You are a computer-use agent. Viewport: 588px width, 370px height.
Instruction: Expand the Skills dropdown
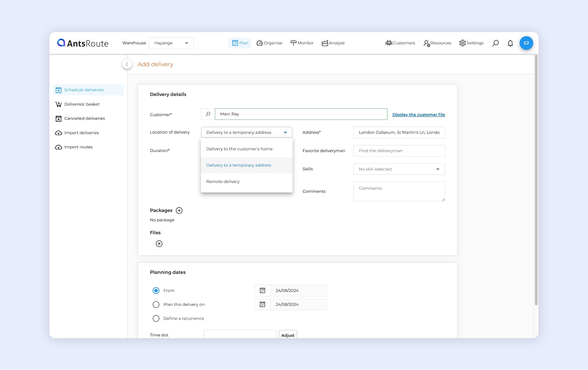click(x=399, y=169)
